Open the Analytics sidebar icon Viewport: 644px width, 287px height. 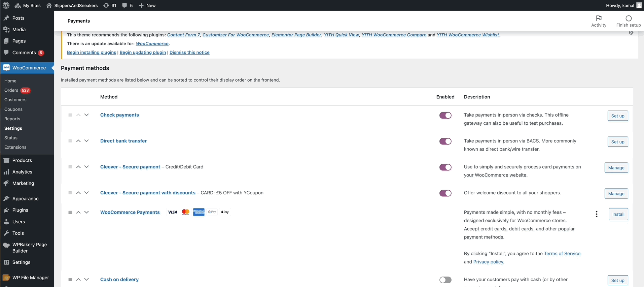(6, 172)
